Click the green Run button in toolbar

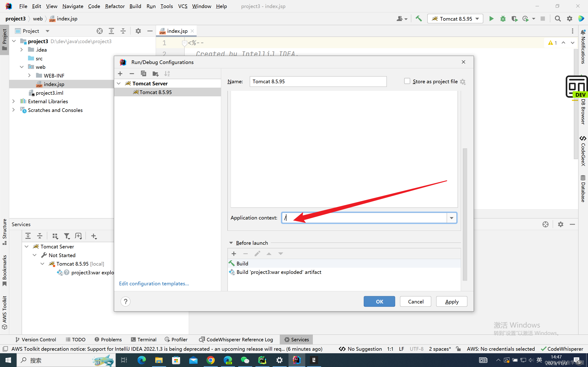491,19
